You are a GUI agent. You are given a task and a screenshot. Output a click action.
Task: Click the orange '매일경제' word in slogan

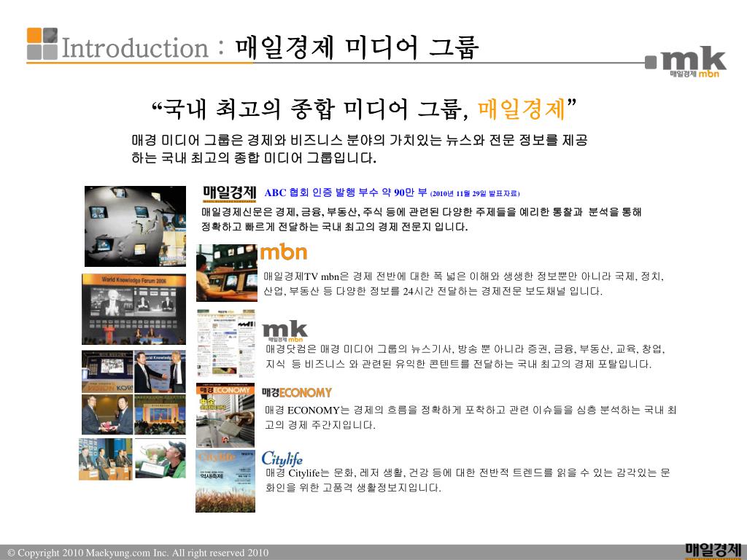pyautogui.click(x=522, y=109)
